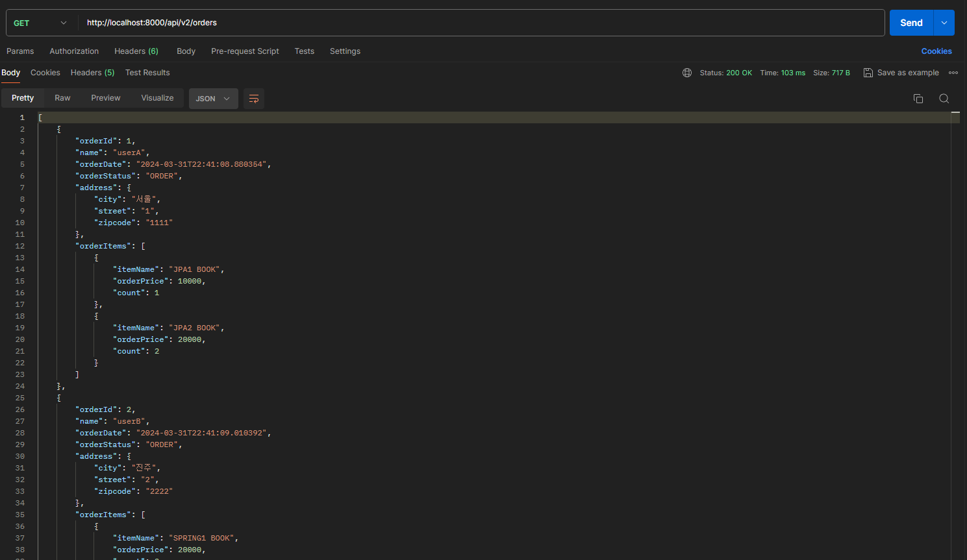The image size is (967, 560).
Task: Click line number 25 in the gutter
Action: [20, 398]
